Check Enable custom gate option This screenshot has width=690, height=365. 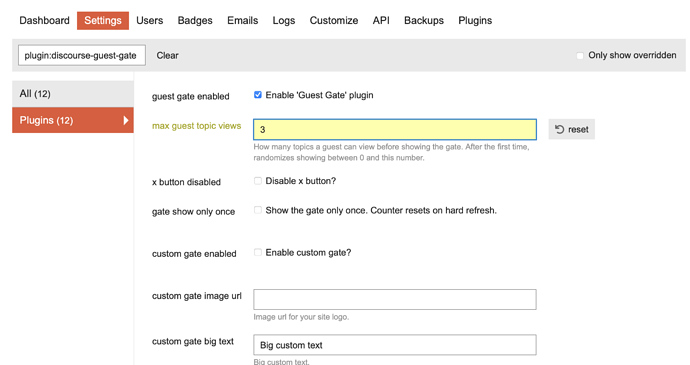pos(258,252)
